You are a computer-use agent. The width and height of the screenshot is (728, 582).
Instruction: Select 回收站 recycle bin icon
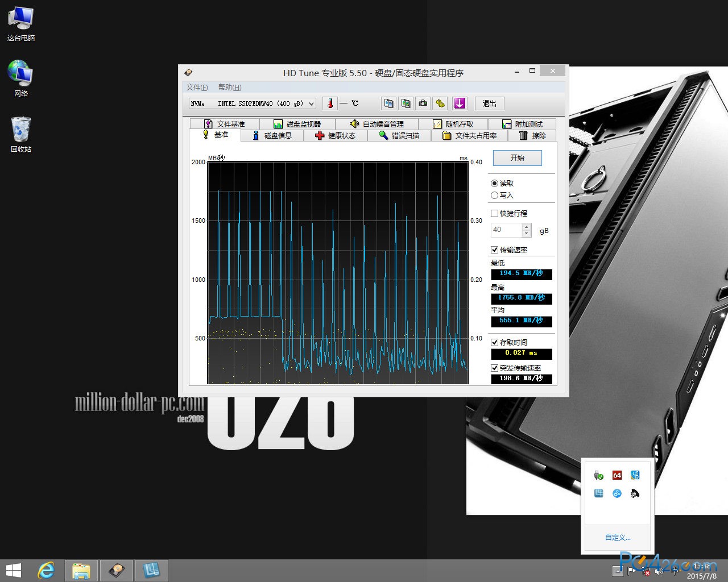(21, 135)
